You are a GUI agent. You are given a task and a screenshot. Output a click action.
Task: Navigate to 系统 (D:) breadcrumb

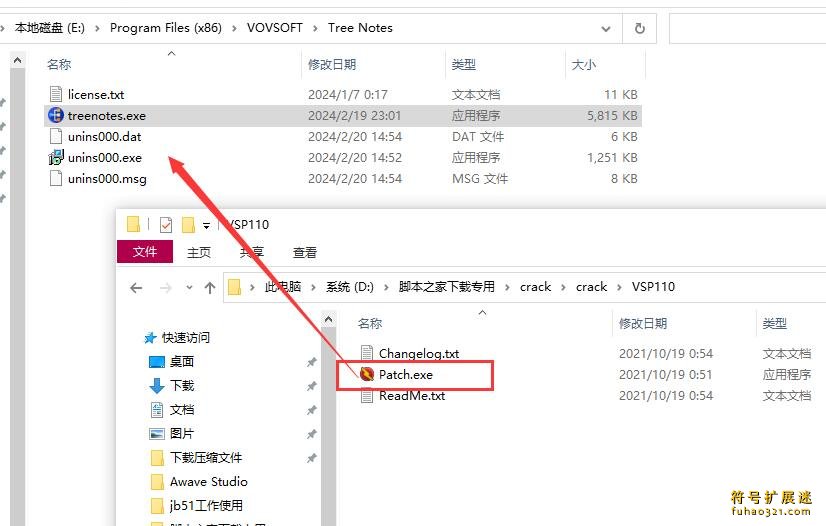350,287
